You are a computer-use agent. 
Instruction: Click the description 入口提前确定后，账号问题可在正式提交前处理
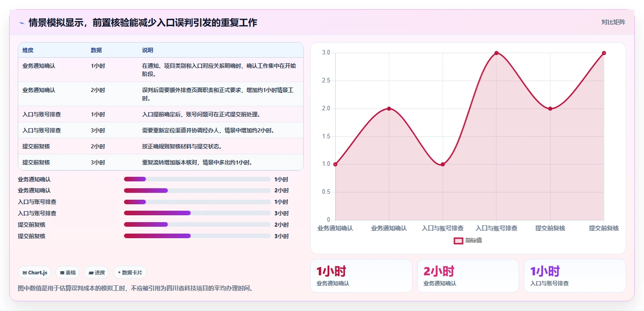pos(201,115)
